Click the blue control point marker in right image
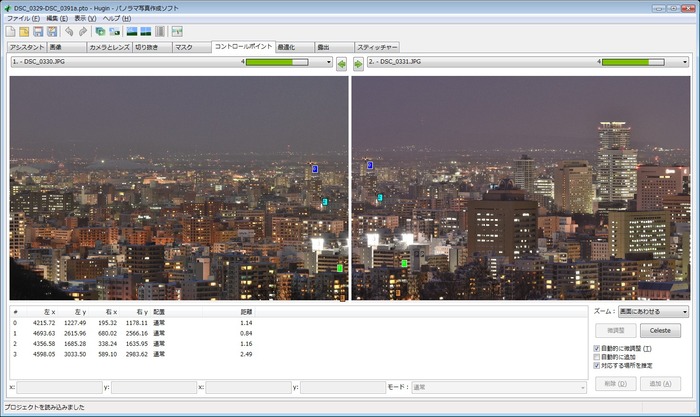Image resolution: width=700 pixels, height=417 pixels. coord(370,165)
